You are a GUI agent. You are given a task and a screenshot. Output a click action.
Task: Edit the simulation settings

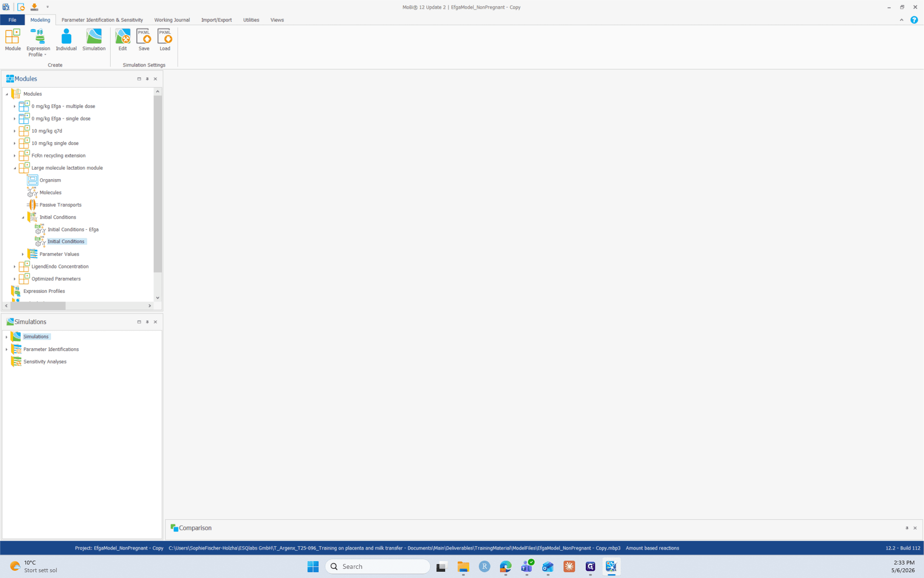123,40
